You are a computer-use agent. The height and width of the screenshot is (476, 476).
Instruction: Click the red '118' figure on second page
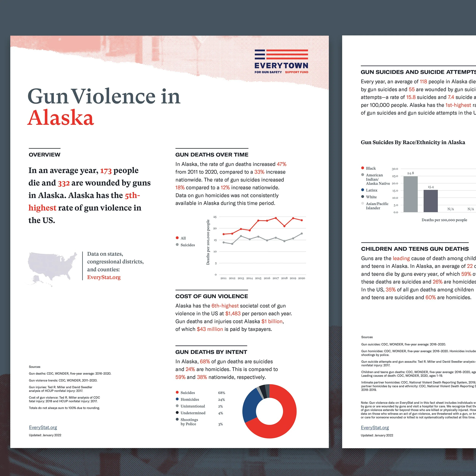[423, 81]
